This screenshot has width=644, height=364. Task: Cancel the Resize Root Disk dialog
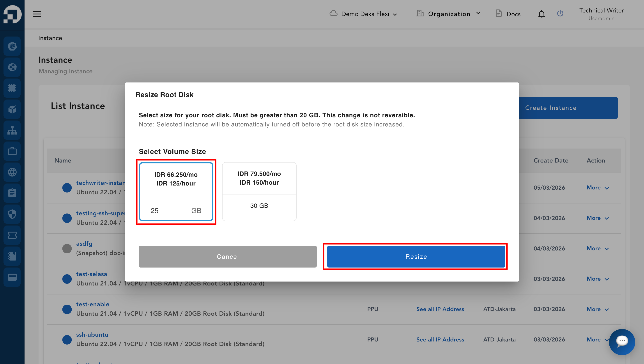click(x=228, y=257)
